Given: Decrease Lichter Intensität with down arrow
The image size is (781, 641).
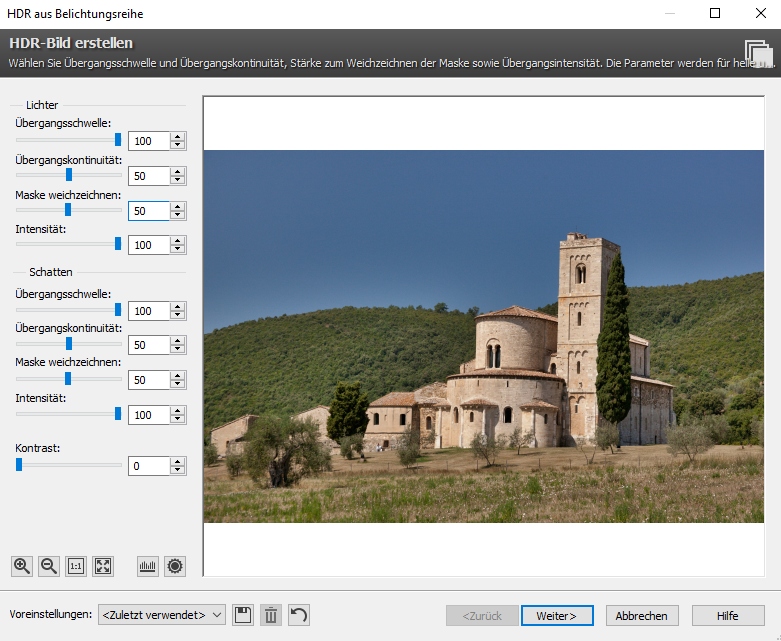Looking at the screenshot, I should tap(177, 250).
